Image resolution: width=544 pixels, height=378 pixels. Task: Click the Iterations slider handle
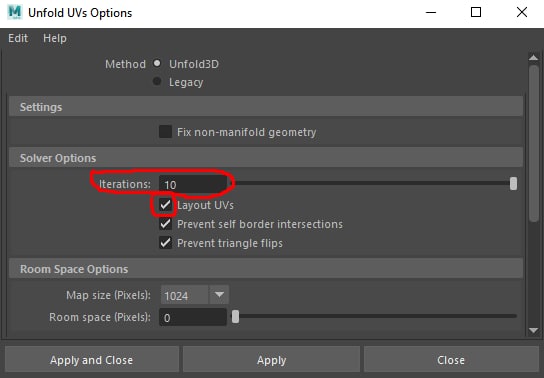[x=513, y=183]
